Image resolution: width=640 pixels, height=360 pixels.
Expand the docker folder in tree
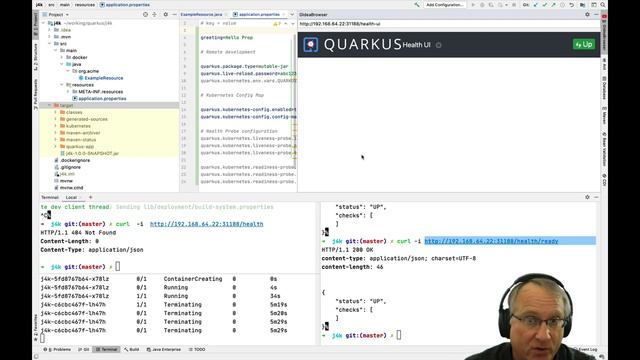point(62,58)
